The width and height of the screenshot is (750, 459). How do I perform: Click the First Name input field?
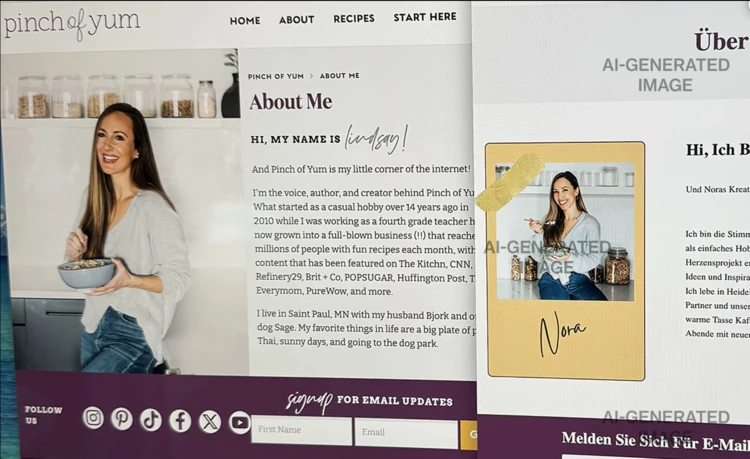pyautogui.click(x=301, y=430)
